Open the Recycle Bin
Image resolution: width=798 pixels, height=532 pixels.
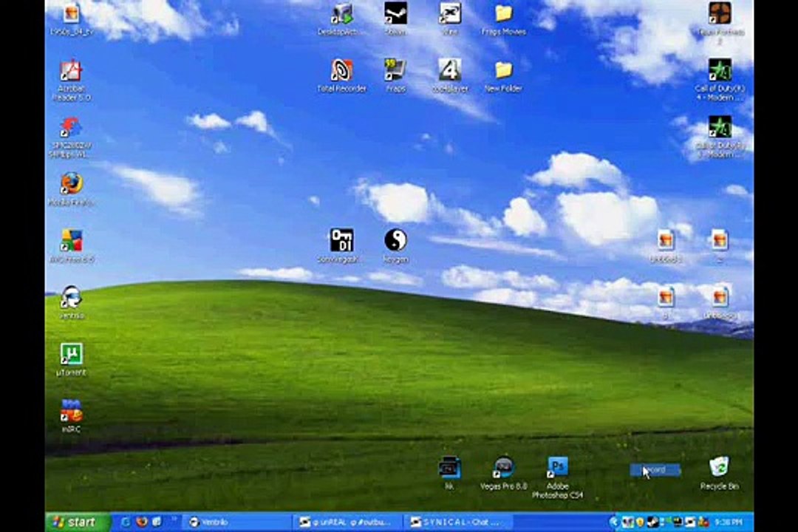[x=719, y=473]
